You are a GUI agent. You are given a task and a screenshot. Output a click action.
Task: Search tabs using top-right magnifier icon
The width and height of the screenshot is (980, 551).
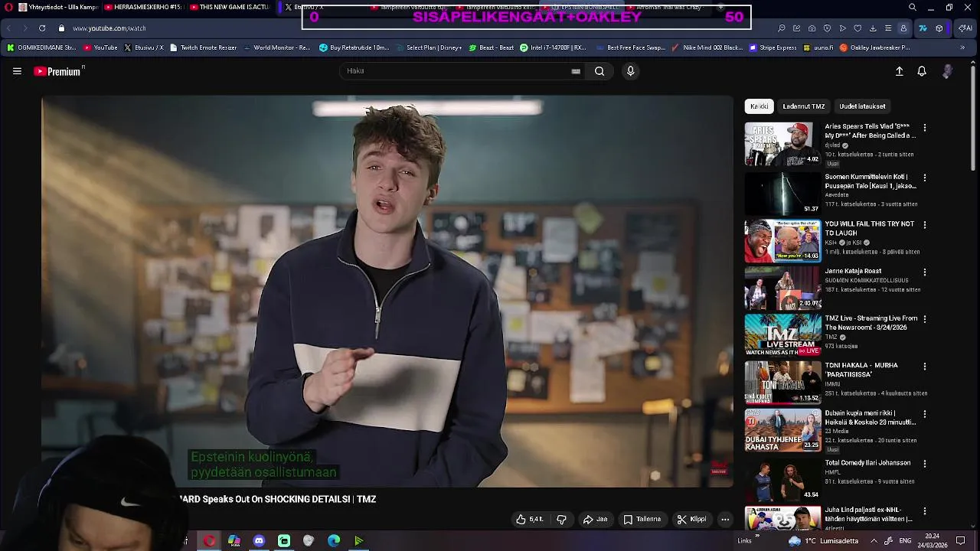tap(913, 7)
